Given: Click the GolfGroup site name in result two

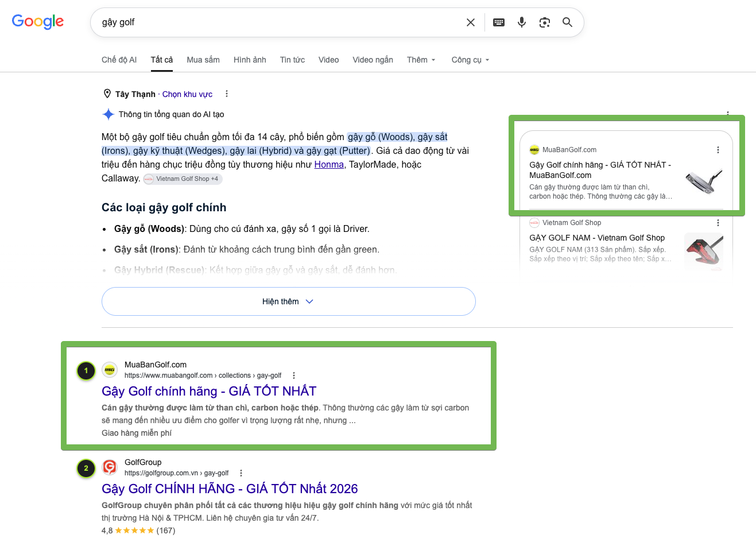Looking at the screenshot, I should (x=143, y=462).
